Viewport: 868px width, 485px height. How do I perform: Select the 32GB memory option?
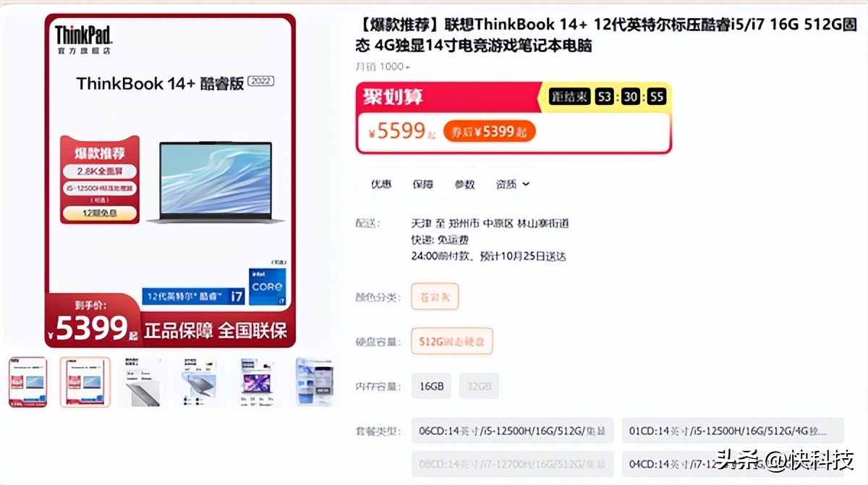(479, 386)
